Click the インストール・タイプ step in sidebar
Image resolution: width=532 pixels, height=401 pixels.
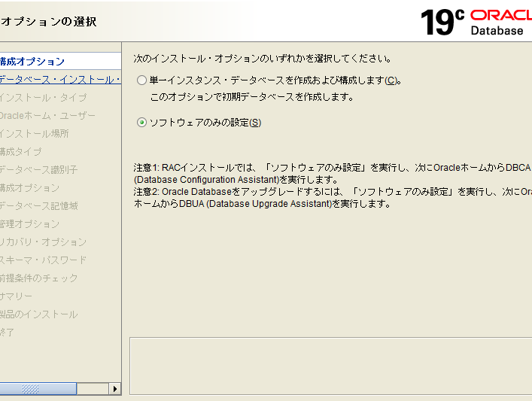click(x=44, y=98)
